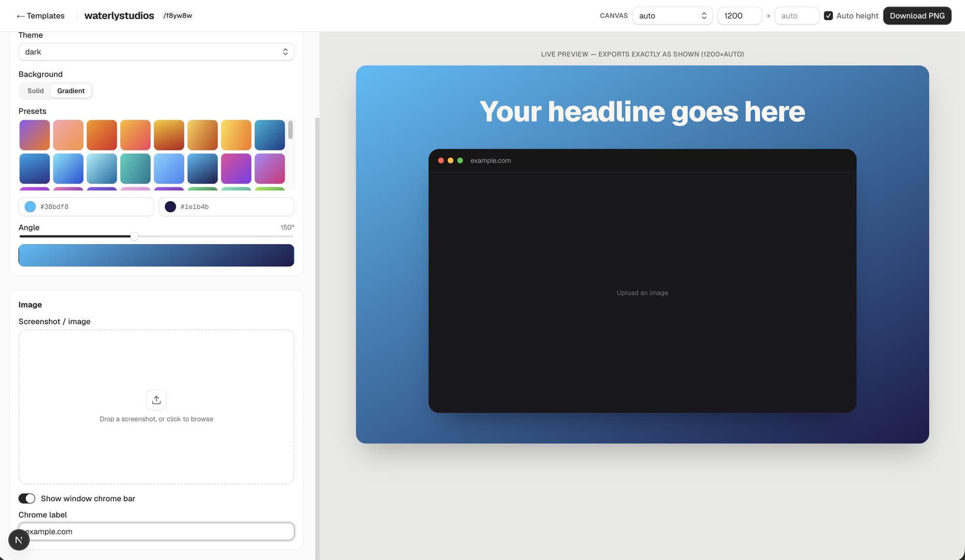Click the upload icon in the drop zone

click(156, 400)
